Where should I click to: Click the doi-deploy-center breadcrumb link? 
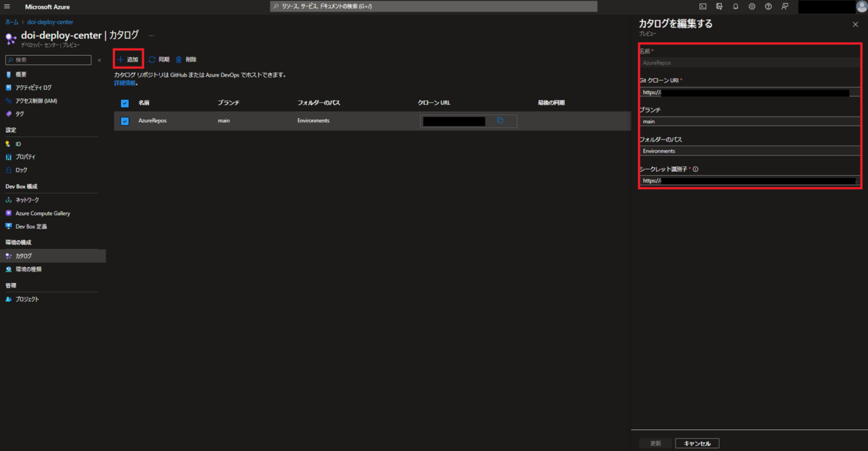pyautogui.click(x=50, y=22)
